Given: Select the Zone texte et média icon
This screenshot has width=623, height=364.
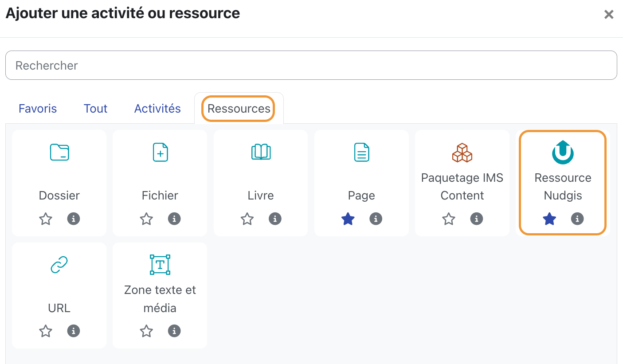Looking at the screenshot, I should (x=160, y=265).
